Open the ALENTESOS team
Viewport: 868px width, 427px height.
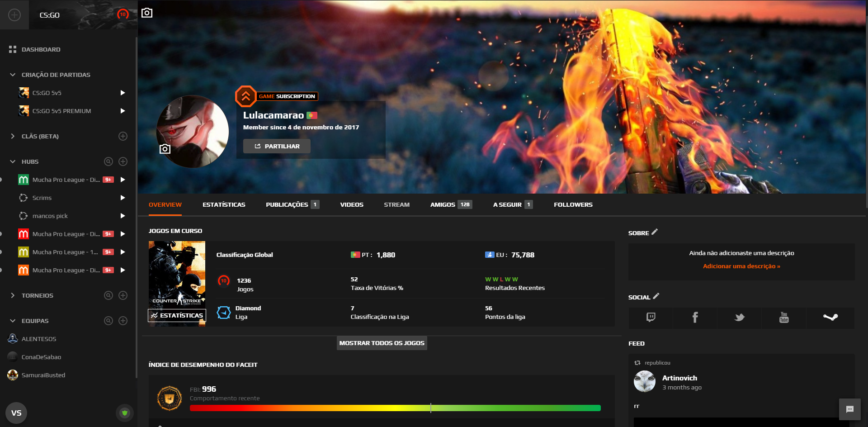click(39, 339)
